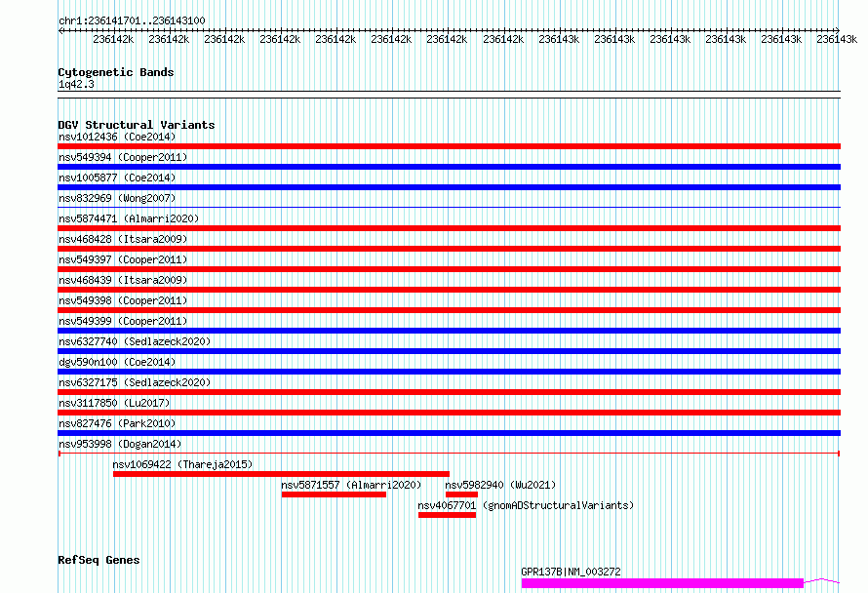Click the 1q42.3 cytogenetic band label
This screenshot has width=868, height=593.
pos(76,84)
